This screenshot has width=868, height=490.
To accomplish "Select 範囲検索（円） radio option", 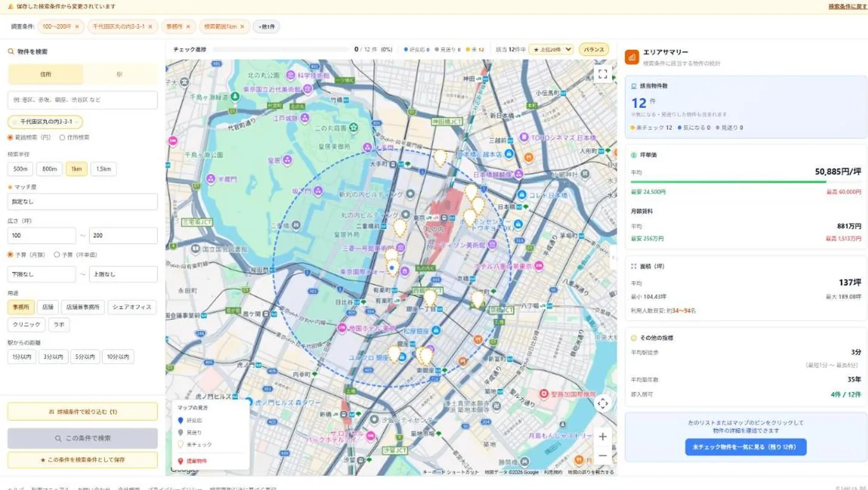I will pos(11,137).
